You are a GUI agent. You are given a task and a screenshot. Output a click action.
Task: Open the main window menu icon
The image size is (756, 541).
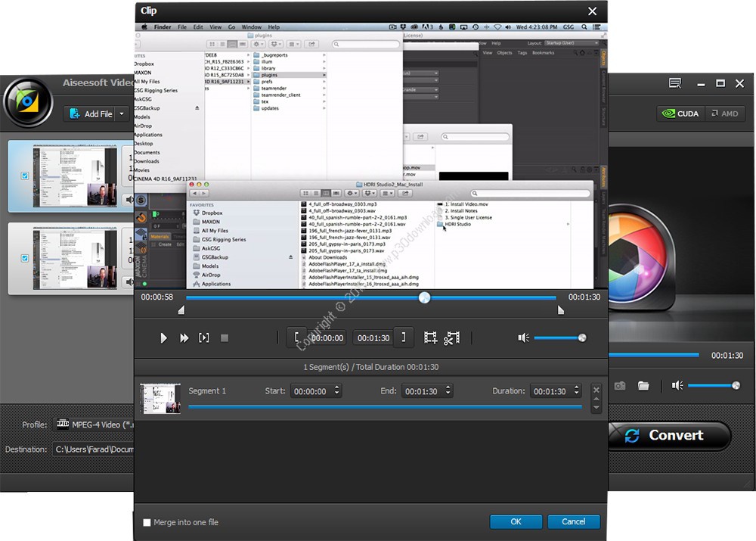pyautogui.click(x=675, y=83)
